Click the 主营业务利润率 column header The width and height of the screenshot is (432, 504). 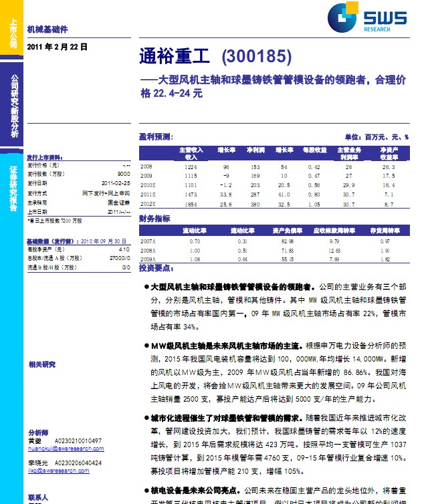[x=349, y=153]
